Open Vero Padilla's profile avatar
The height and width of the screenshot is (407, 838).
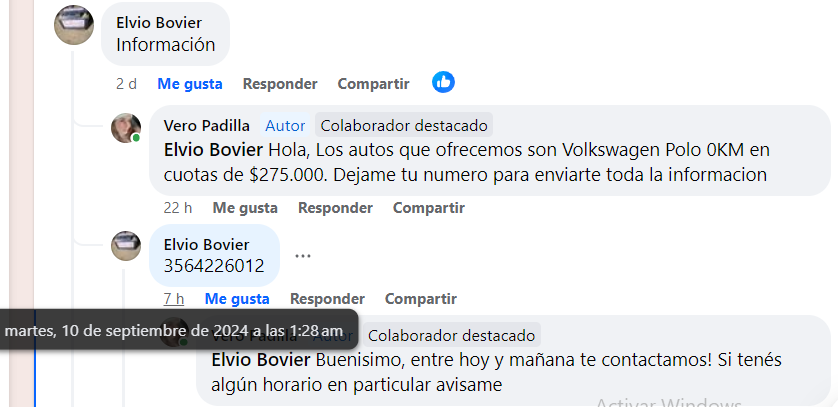pyautogui.click(x=126, y=128)
